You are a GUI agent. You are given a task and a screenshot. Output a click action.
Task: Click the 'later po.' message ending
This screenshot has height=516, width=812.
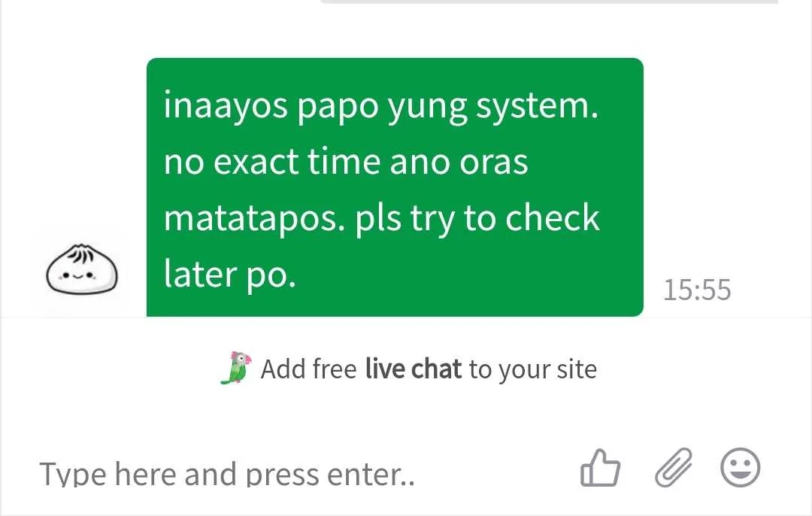pyautogui.click(x=229, y=275)
